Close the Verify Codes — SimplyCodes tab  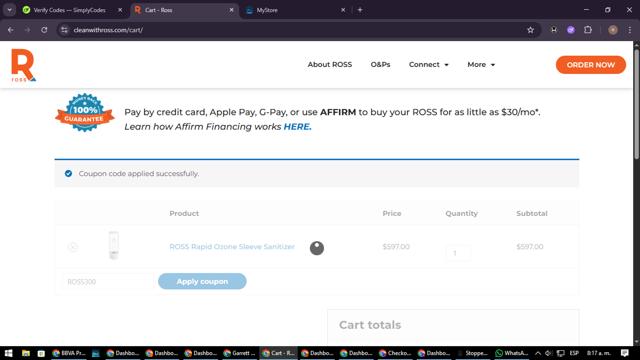120,10
